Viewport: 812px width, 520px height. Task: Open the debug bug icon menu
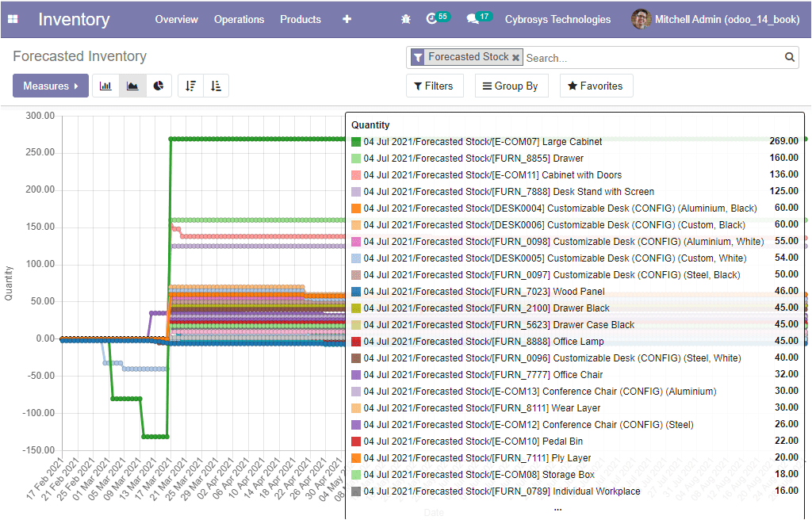(406, 19)
